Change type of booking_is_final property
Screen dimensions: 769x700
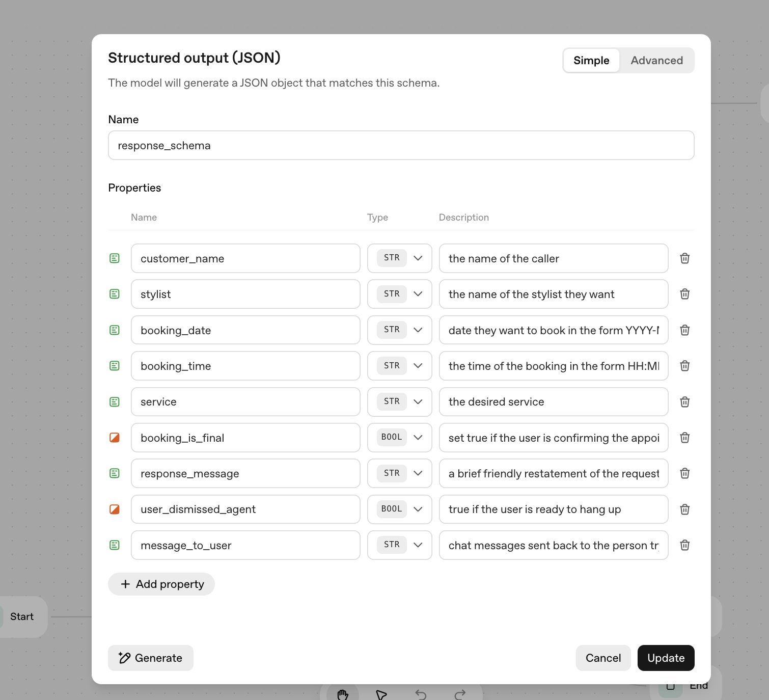400,438
